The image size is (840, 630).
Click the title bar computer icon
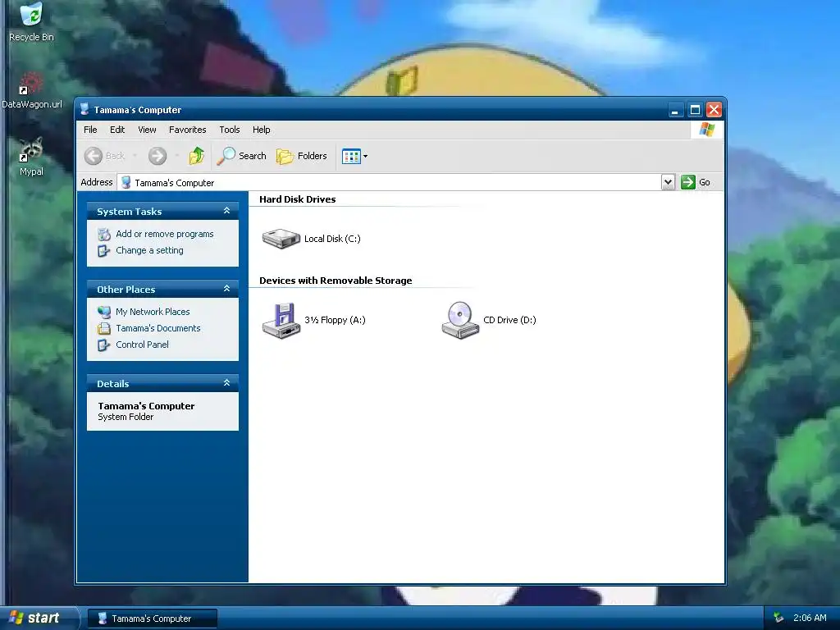[84, 109]
